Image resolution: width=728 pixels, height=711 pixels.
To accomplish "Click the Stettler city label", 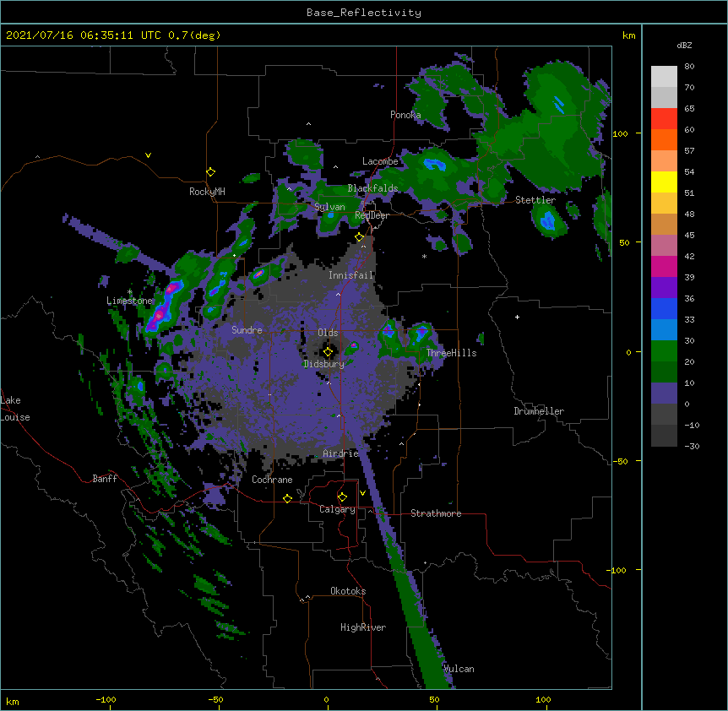I will click(535, 200).
